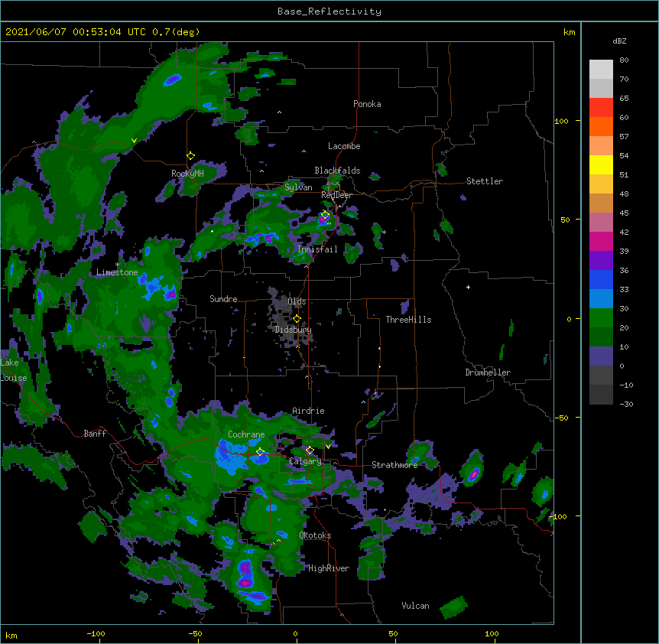Click the Vulcan label

pyautogui.click(x=415, y=606)
